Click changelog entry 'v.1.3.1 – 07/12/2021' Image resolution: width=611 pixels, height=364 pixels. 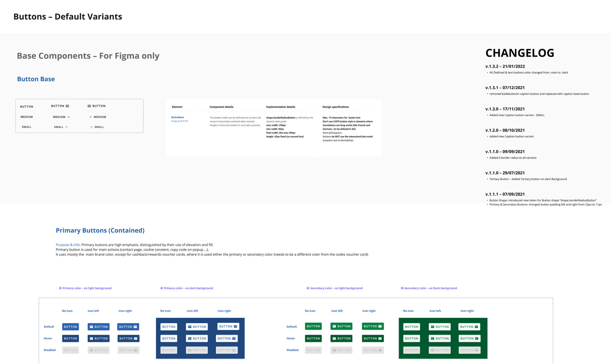pos(505,88)
